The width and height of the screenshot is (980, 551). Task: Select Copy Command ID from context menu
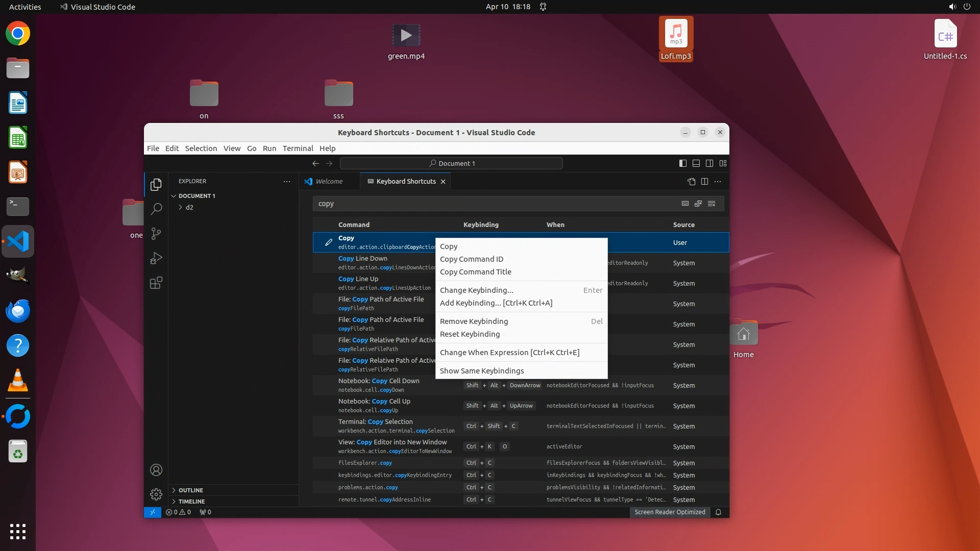pyautogui.click(x=471, y=259)
